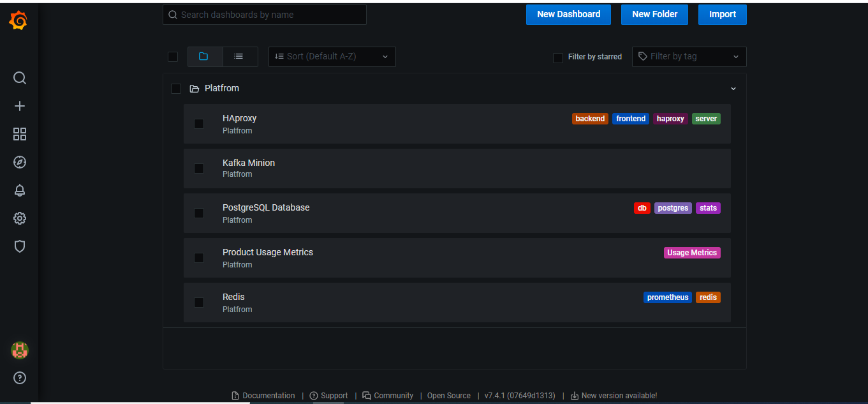Viewport: 868px width, 404px height.
Task: Open the Support footer link
Action: point(328,396)
